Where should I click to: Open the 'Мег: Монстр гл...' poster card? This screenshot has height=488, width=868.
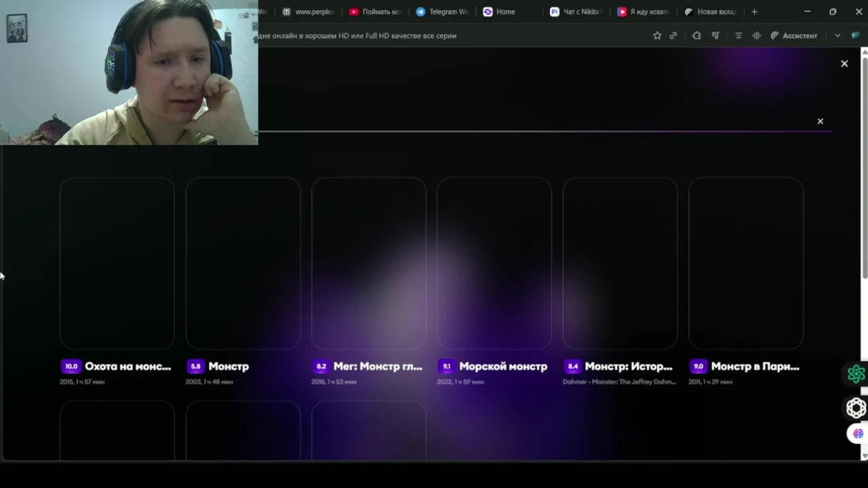(368, 263)
